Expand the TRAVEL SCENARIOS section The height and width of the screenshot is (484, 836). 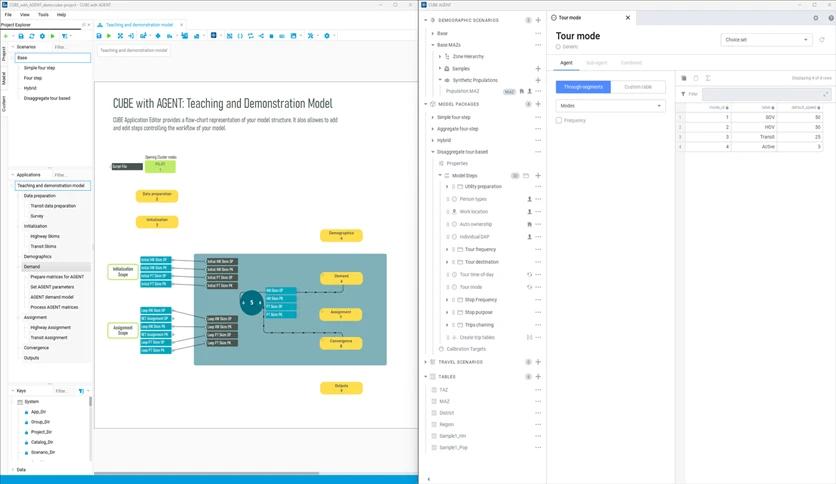point(425,362)
